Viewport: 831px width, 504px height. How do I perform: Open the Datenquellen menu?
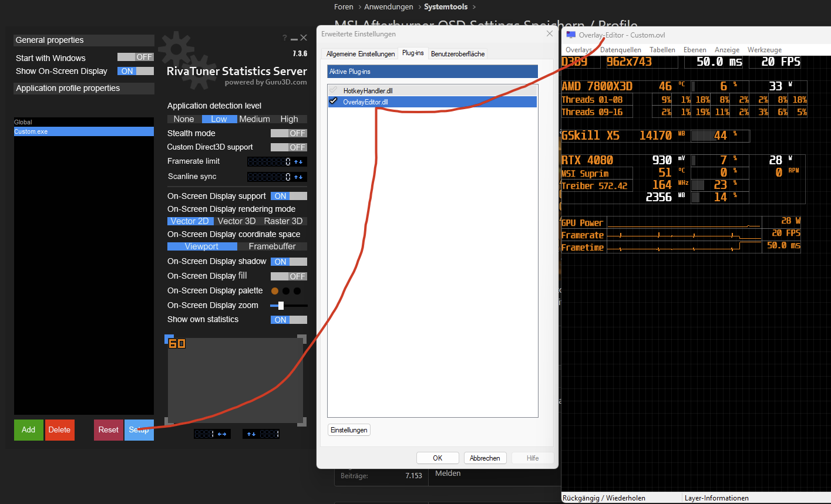[x=621, y=50]
